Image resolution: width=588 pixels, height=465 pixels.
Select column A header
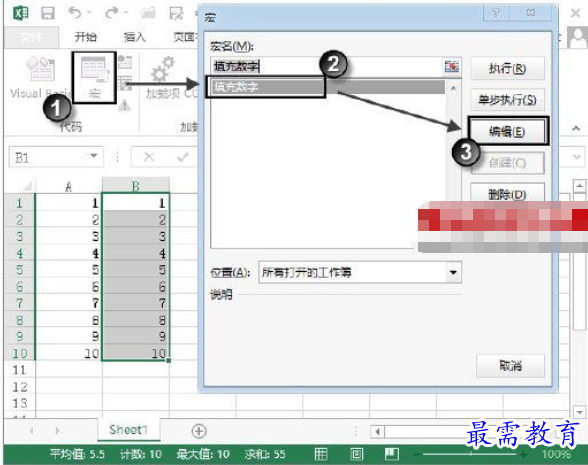point(68,186)
